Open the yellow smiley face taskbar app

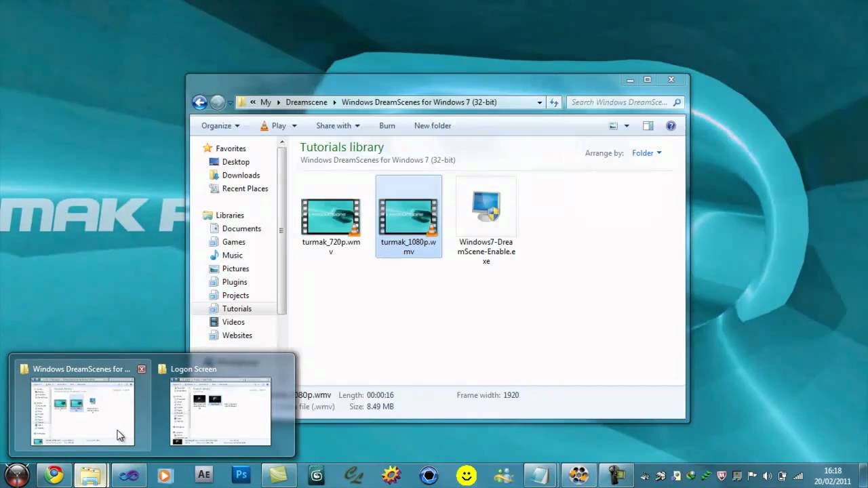point(466,475)
